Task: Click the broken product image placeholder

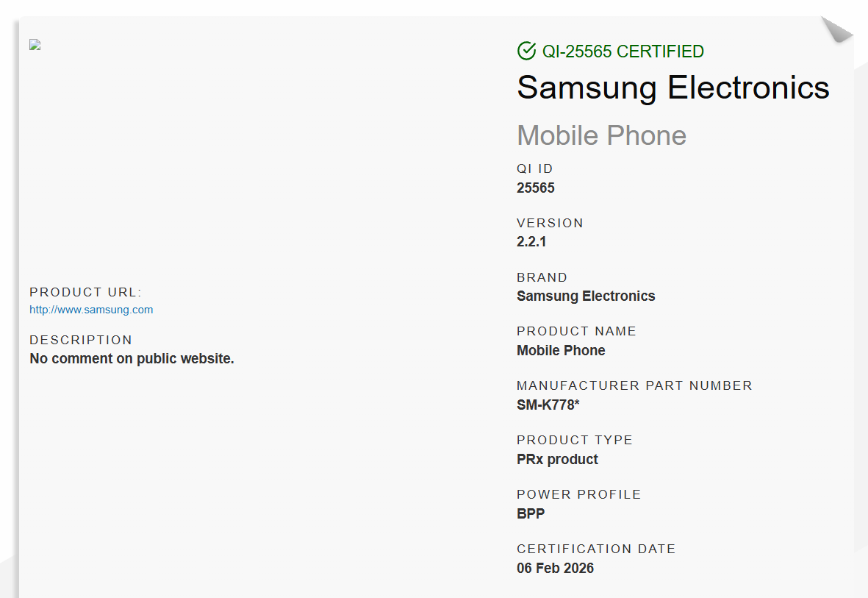Action: [x=35, y=45]
